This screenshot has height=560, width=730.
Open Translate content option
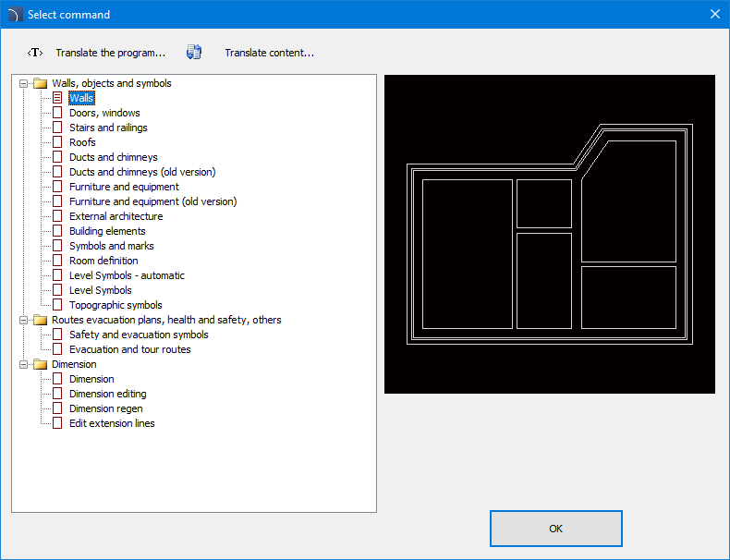pos(269,53)
